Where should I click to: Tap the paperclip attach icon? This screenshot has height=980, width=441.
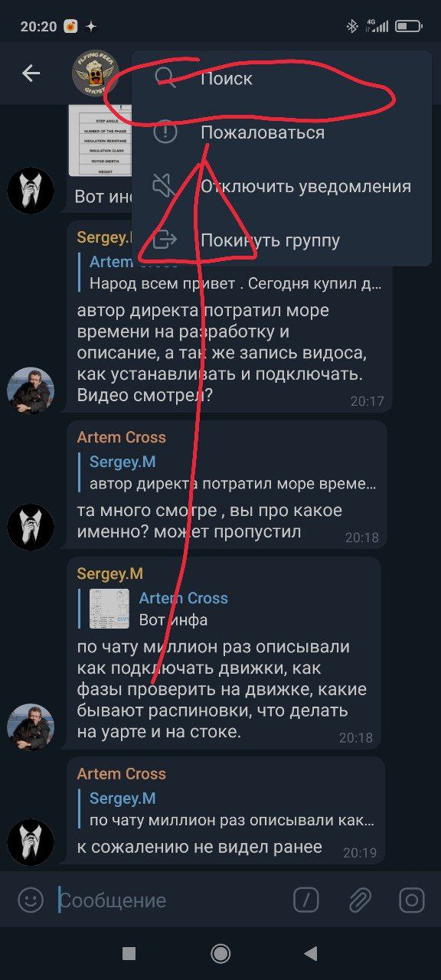coord(359,900)
